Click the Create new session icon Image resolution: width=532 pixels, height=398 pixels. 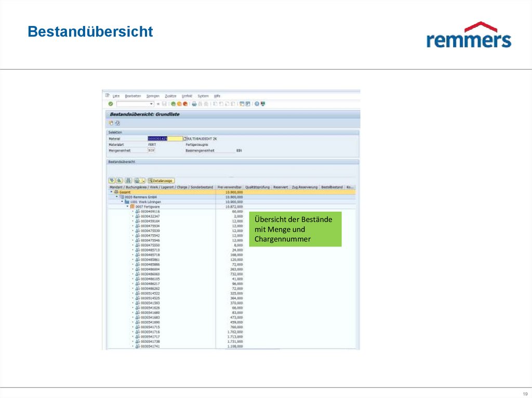(242, 104)
